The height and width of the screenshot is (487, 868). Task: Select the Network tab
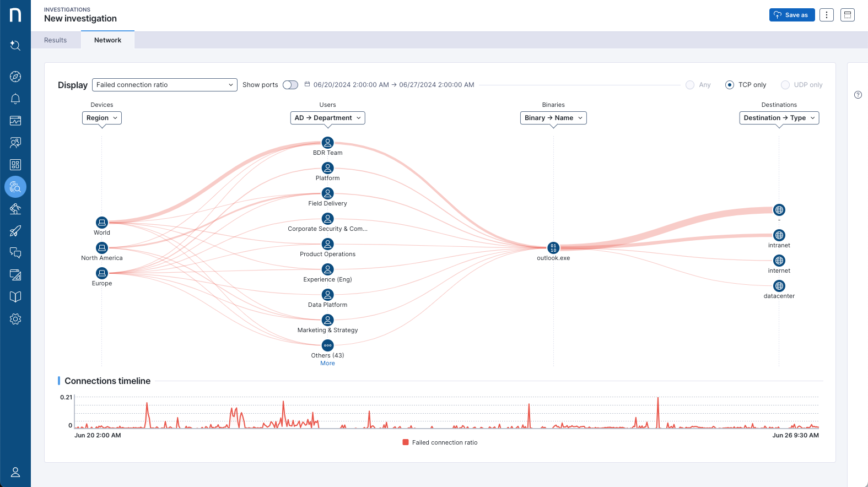click(x=107, y=40)
